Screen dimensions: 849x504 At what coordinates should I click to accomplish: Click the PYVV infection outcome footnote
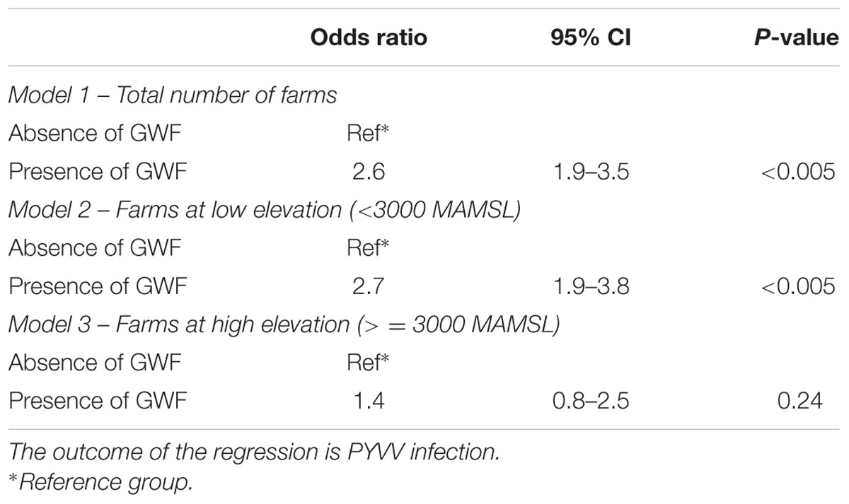(x=254, y=454)
